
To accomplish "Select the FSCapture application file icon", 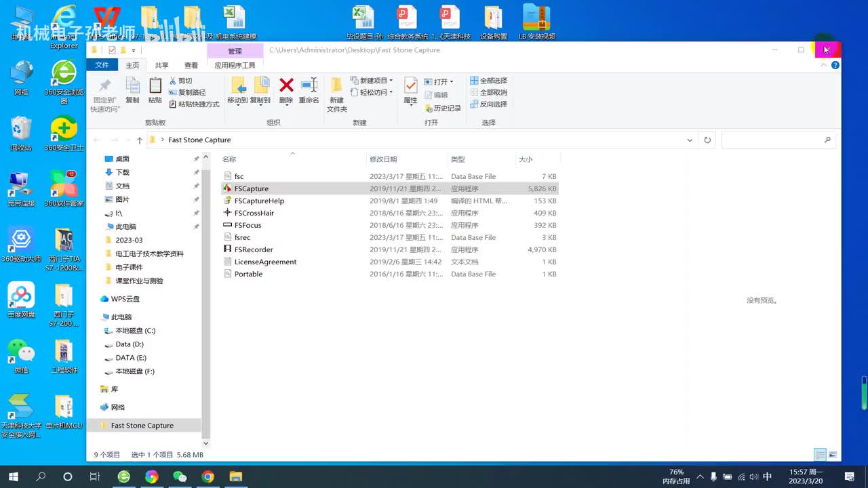I will click(x=228, y=188).
